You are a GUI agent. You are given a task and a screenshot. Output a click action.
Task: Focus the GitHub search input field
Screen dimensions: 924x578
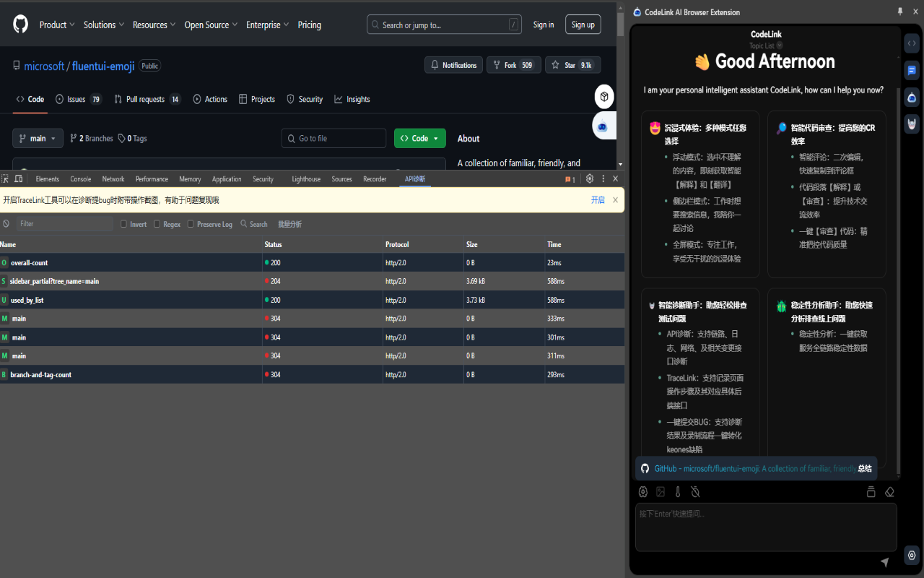click(x=444, y=25)
